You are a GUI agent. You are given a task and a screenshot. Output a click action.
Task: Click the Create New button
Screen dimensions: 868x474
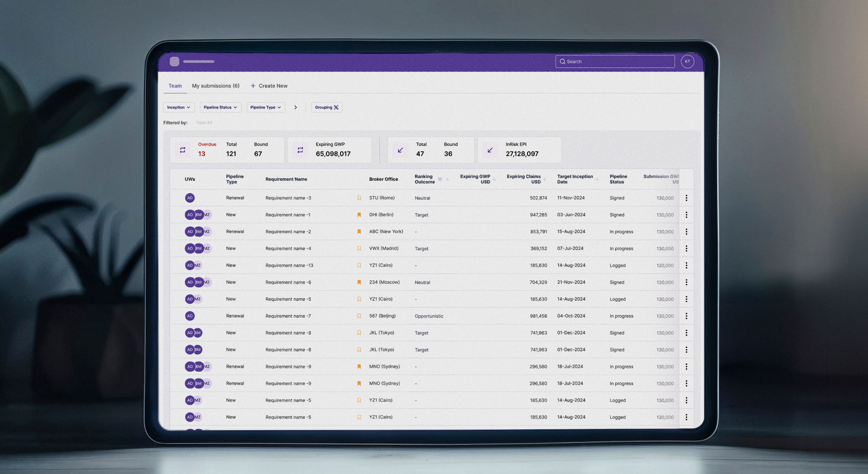click(269, 86)
